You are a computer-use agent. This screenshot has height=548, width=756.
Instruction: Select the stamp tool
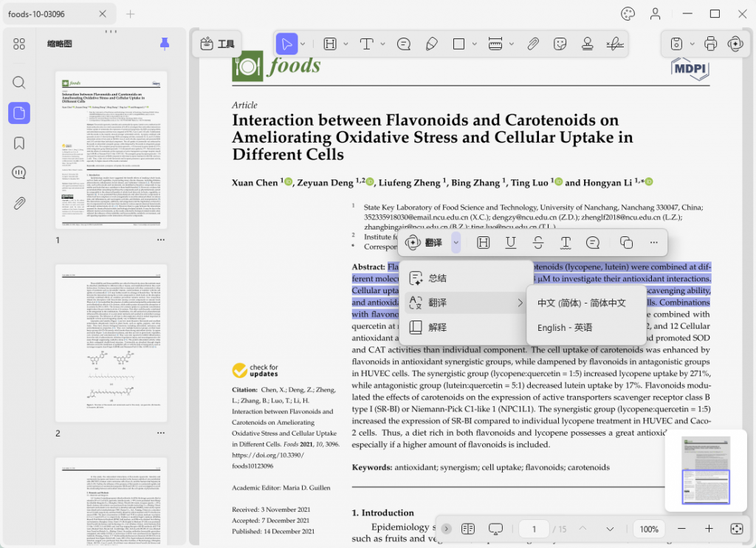(587, 44)
